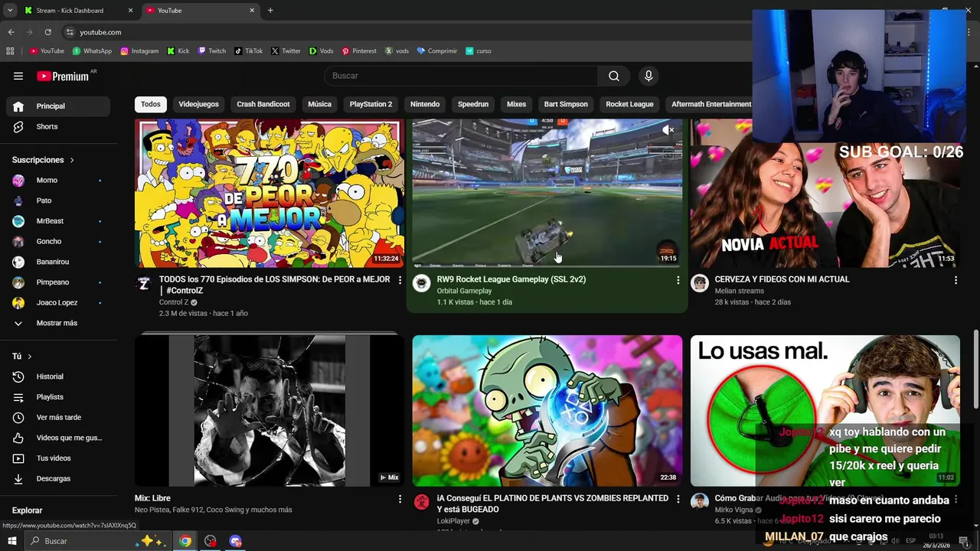The width and height of the screenshot is (980, 551).
Task: Start voice search with microphone icon
Action: pyautogui.click(x=648, y=76)
